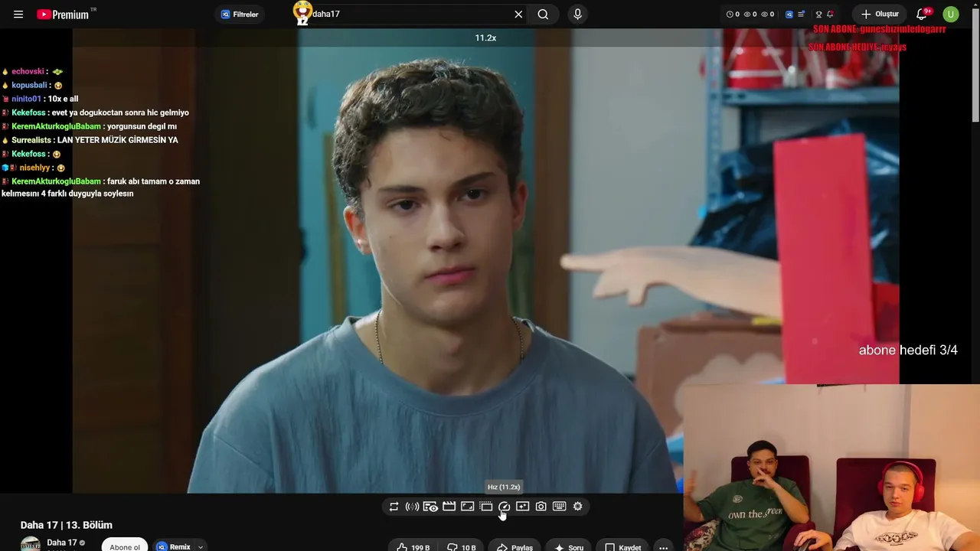Click the card with eye icon

coord(430,507)
